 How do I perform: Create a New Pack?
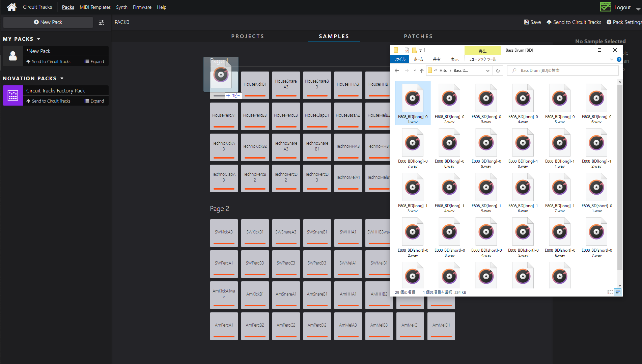pyautogui.click(x=48, y=22)
